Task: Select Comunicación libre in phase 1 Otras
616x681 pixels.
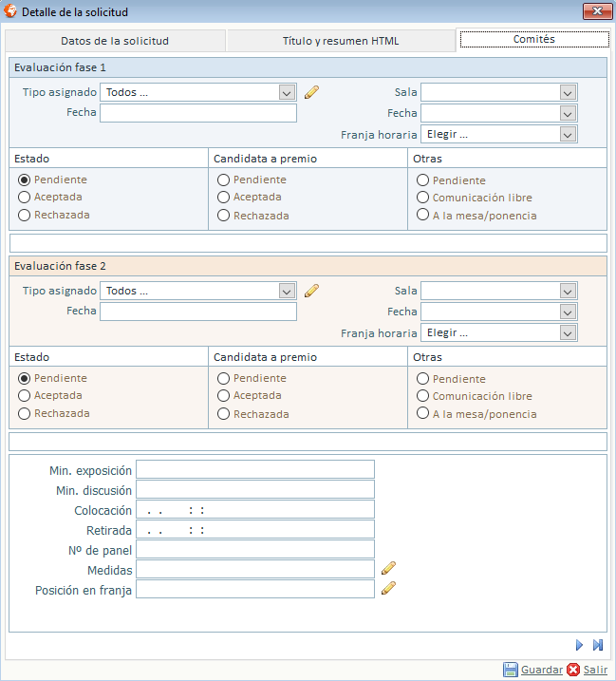Action: point(423,198)
